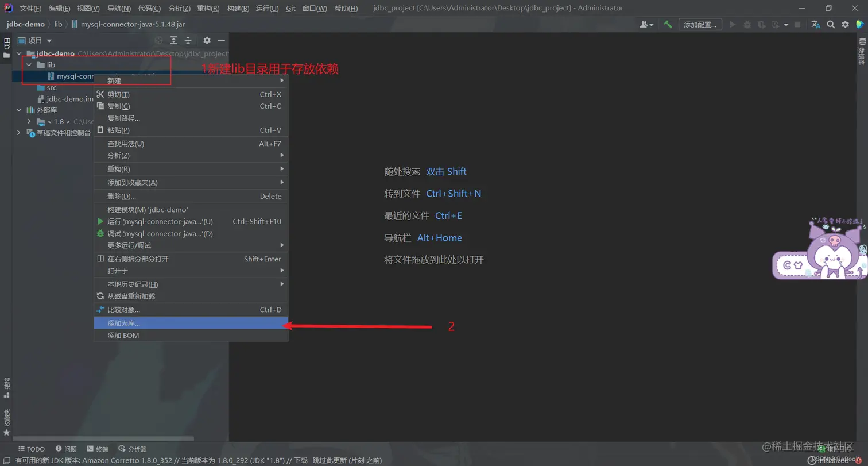Open 添加到收藏夹(A) submenu

(x=191, y=182)
